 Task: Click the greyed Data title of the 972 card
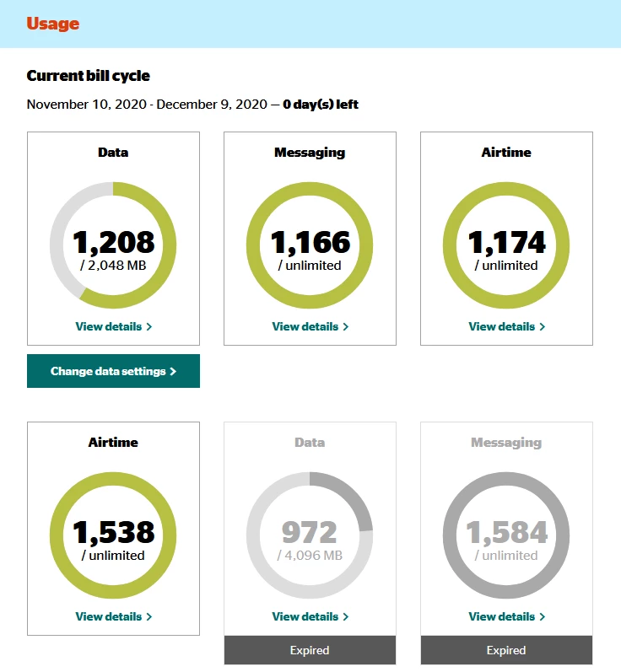coord(310,443)
